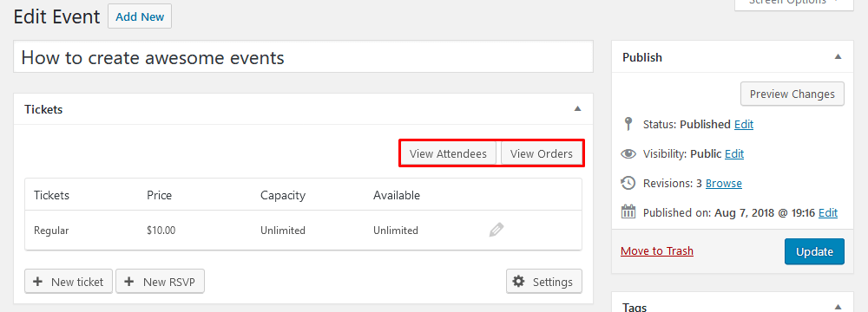Viewport: 868px width, 312px height.
Task: Browse the 3 revisions
Action: pos(724,183)
